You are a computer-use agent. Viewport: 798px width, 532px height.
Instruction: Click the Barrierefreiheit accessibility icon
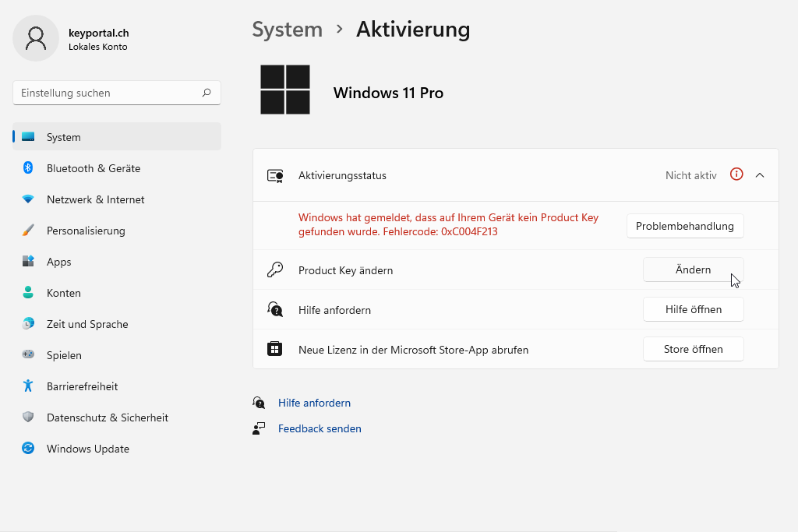pos(28,386)
